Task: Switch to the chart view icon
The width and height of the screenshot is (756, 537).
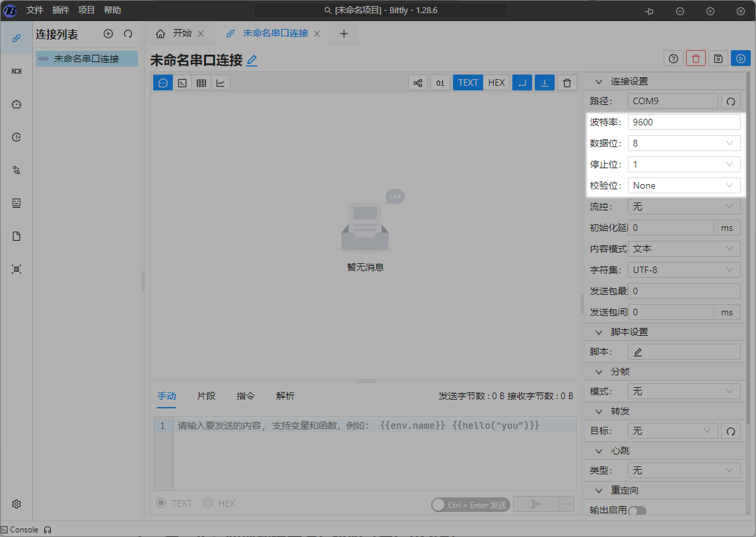Action: pos(221,82)
